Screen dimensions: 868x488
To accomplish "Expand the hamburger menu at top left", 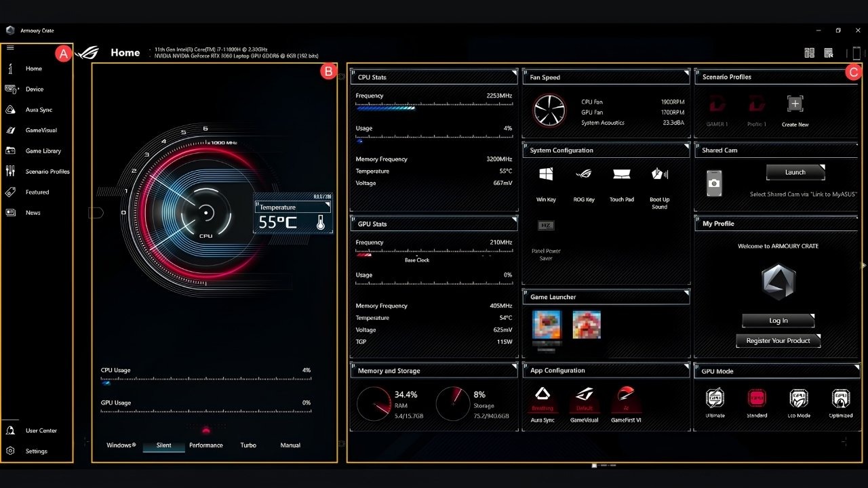I will [x=10, y=47].
